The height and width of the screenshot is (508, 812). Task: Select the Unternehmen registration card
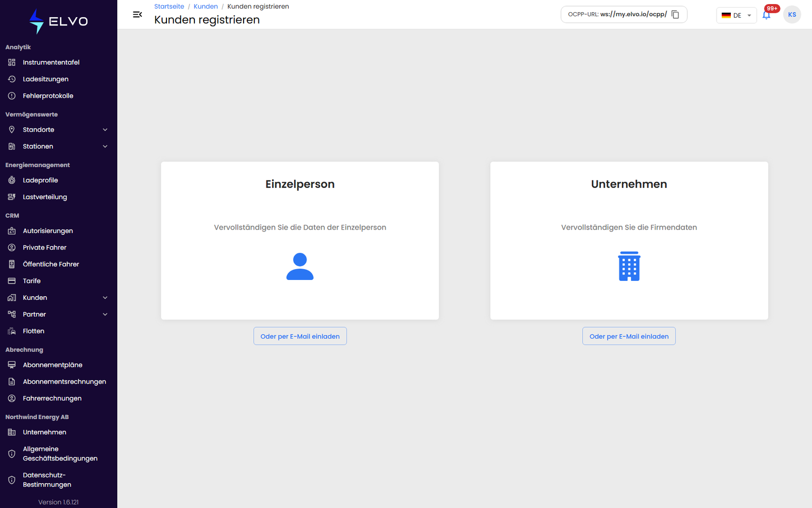pyautogui.click(x=629, y=241)
